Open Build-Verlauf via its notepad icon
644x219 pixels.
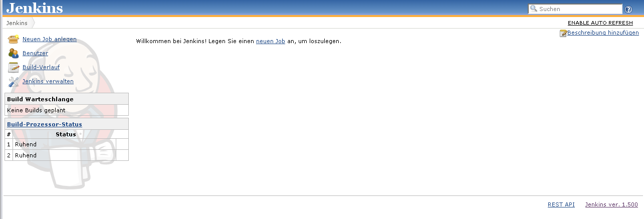[14, 68]
